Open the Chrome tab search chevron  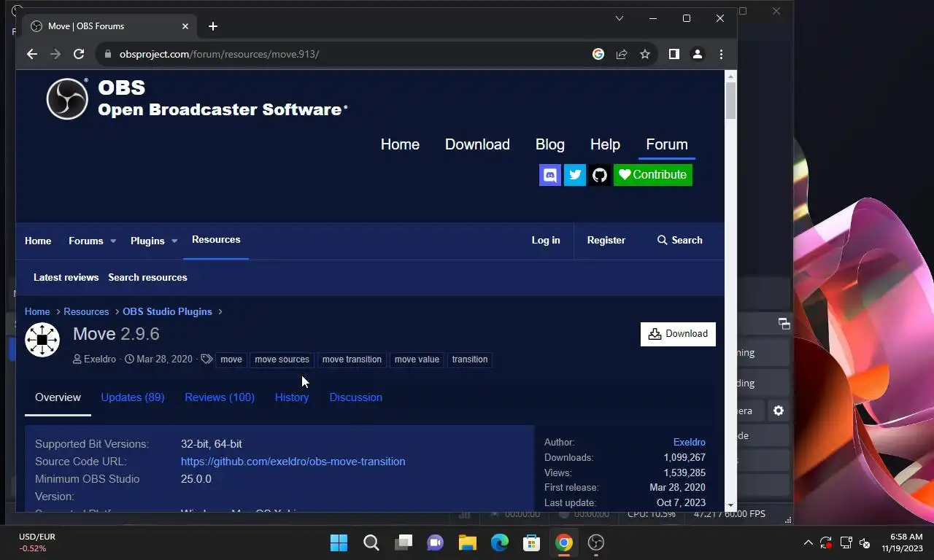[620, 18]
